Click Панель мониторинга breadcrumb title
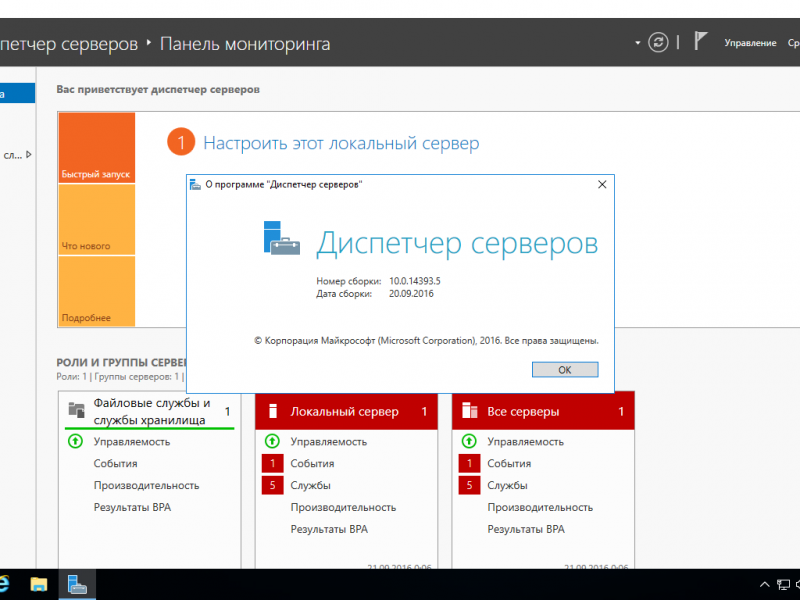This screenshot has width=800, height=600. (x=245, y=44)
